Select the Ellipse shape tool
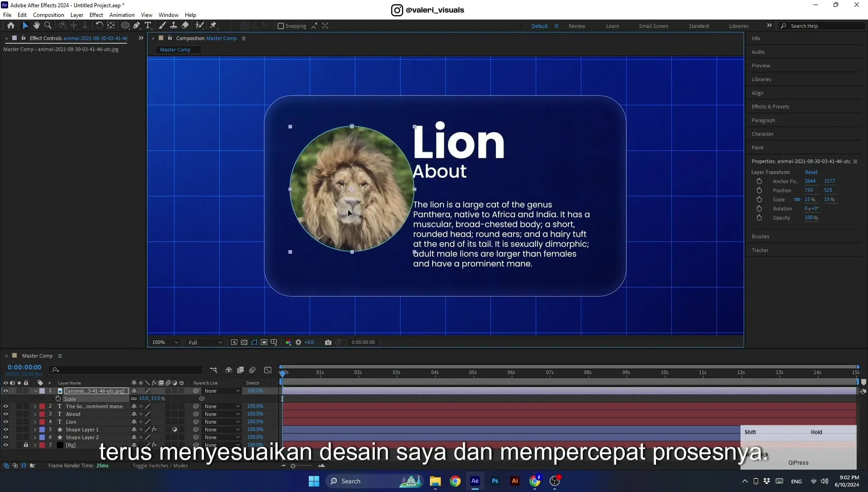868x492 pixels. coord(125,26)
